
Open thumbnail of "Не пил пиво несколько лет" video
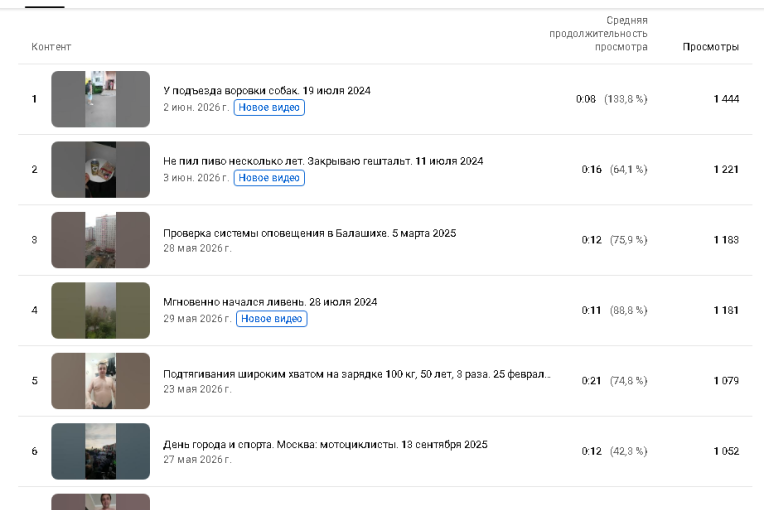100,170
